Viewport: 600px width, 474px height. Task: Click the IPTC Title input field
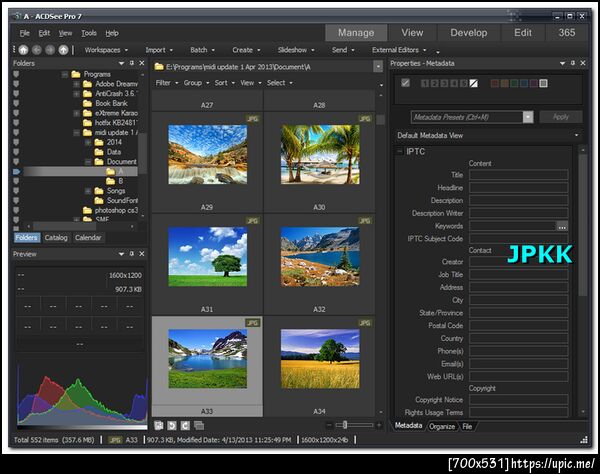(518, 175)
